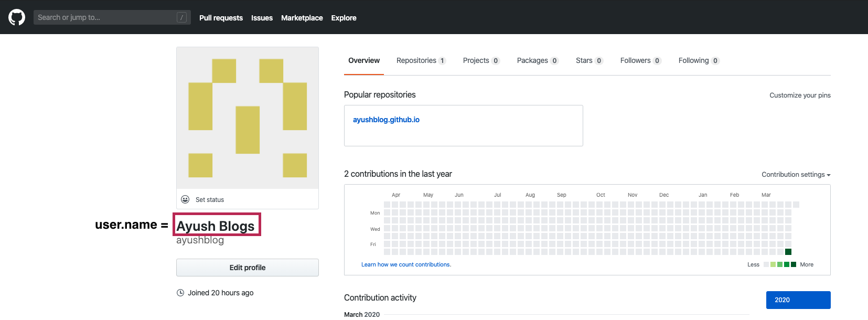Switch to the Repositories tab

coord(421,60)
